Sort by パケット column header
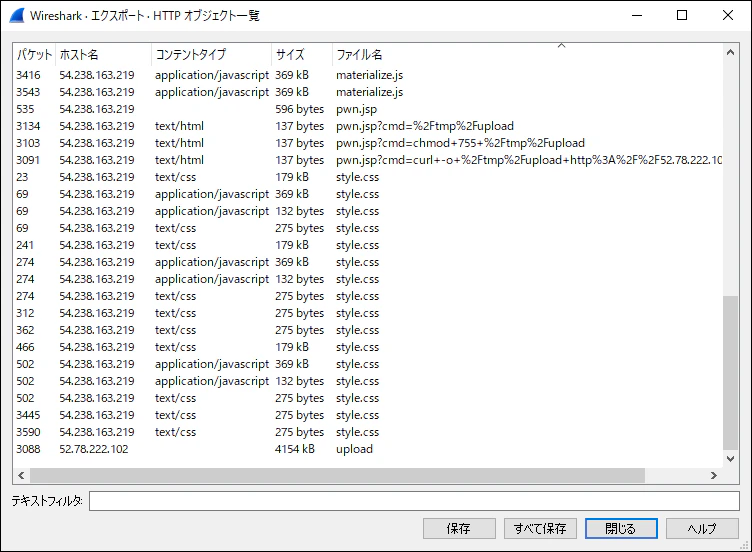752x552 pixels. click(x=34, y=55)
